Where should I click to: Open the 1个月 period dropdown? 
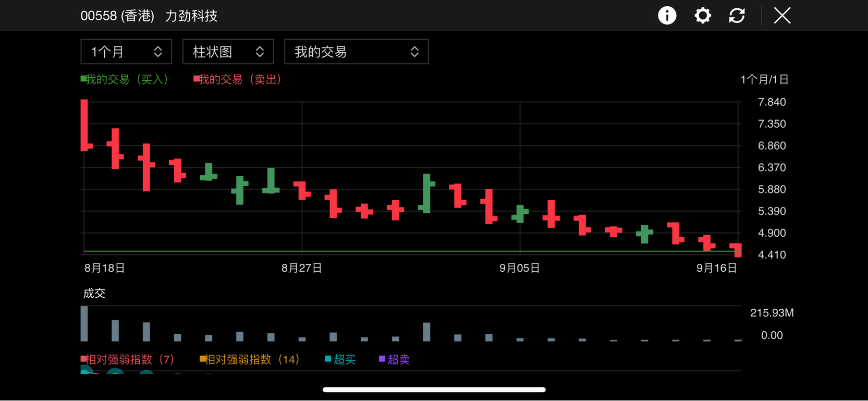(x=126, y=52)
